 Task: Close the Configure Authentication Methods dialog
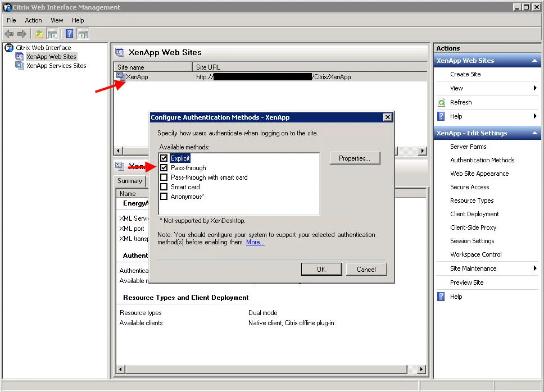[x=388, y=117]
